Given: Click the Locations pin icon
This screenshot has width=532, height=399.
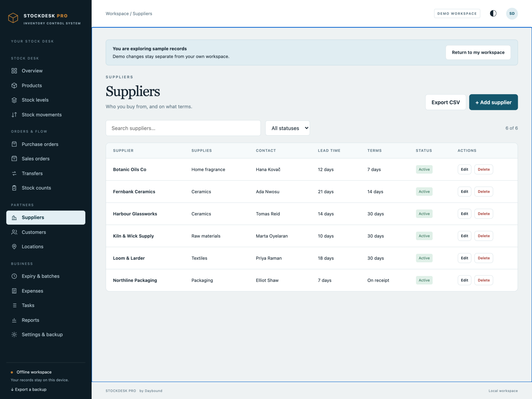Looking at the screenshot, I should click(x=14, y=247).
